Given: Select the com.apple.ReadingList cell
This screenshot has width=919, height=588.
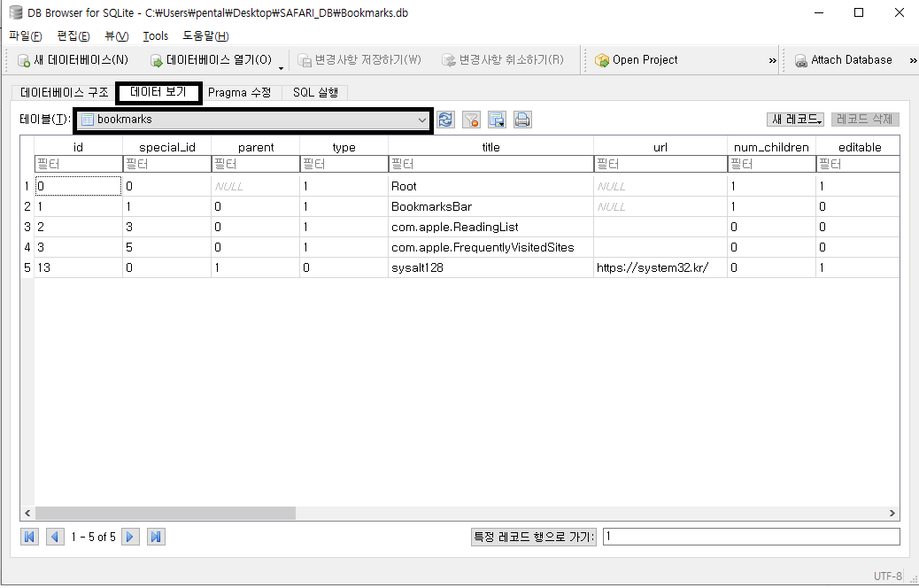Looking at the screenshot, I should [x=491, y=227].
